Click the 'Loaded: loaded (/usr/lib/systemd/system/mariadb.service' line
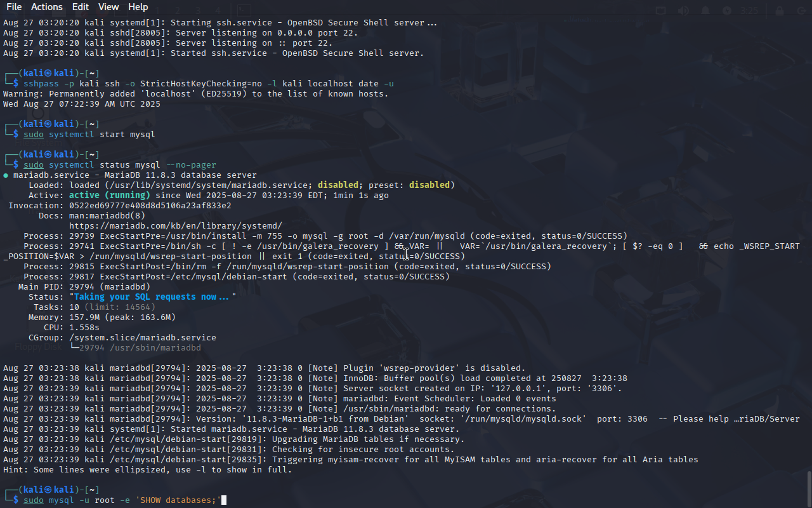 tap(242, 185)
